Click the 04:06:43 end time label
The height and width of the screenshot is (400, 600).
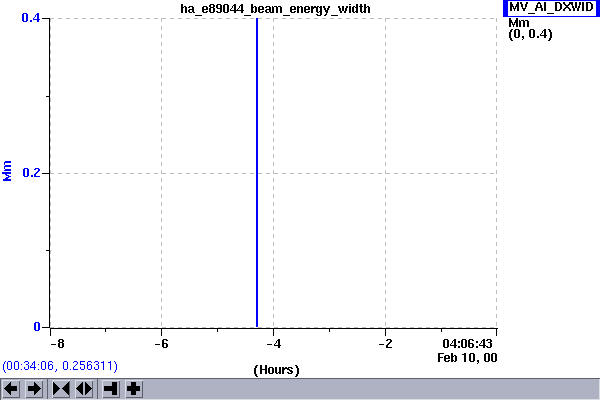(468, 343)
